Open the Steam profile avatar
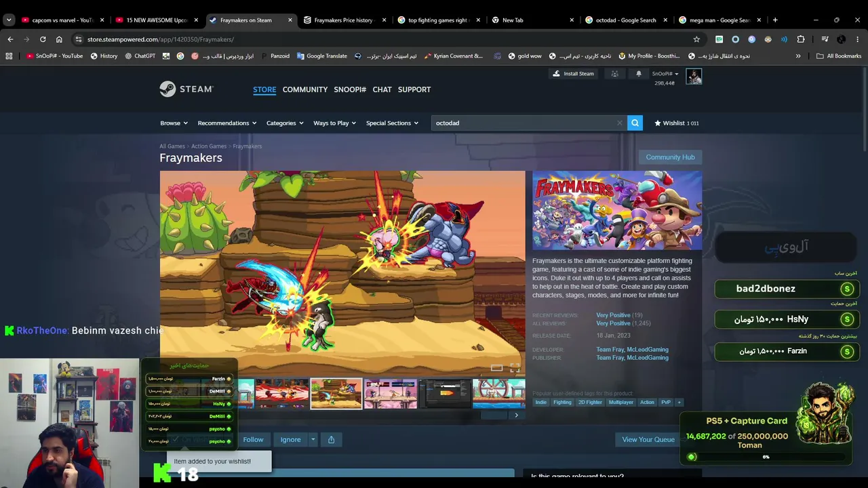The image size is (868, 488). click(694, 77)
